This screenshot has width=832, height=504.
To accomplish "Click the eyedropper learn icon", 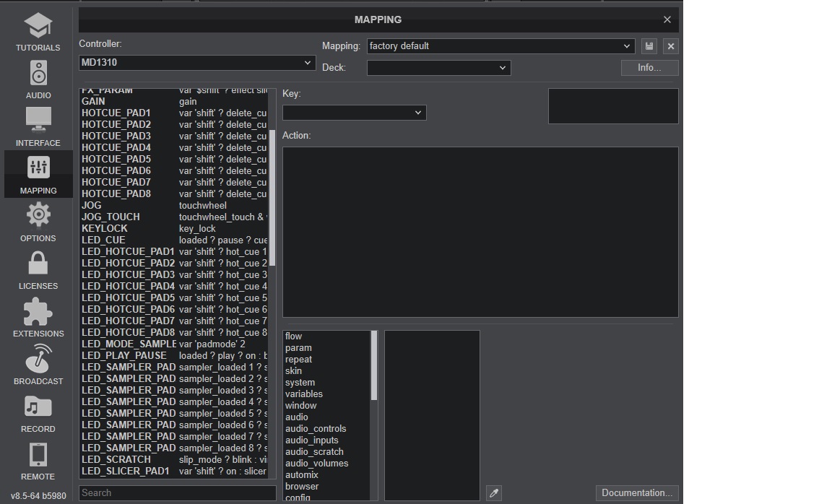I will pyautogui.click(x=494, y=493).
